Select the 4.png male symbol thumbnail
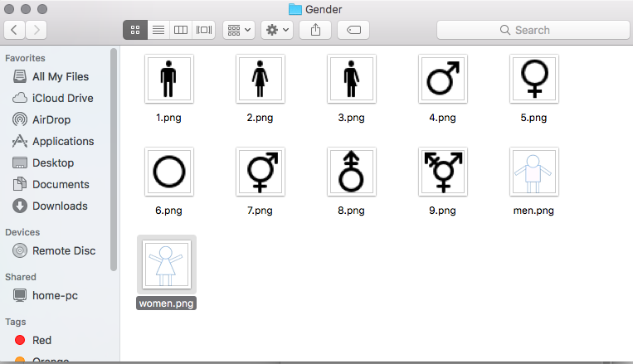The width and height of the screenshot is (633, 364). (443, 80)
